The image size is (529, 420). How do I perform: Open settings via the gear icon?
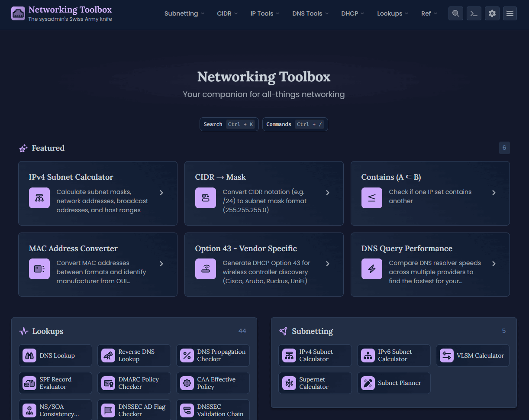click(x=492, y=13)
